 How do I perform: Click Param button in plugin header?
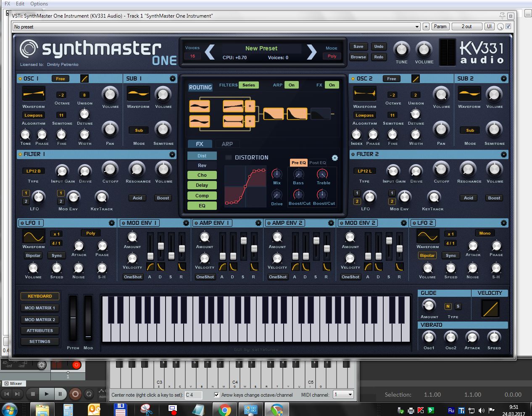440,26
